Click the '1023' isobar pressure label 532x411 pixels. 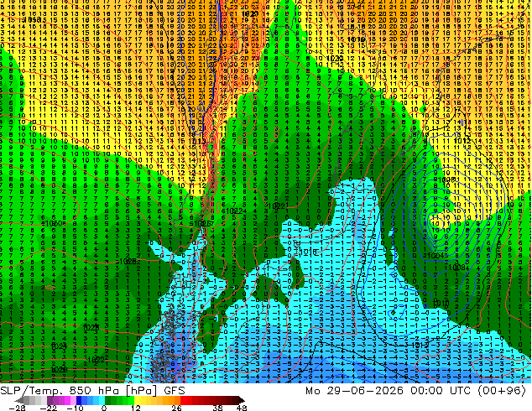[x=59, y=346]
